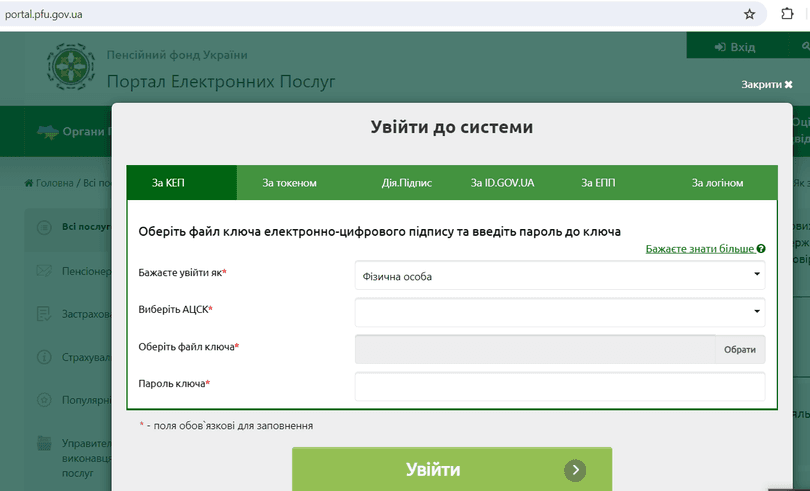Click the Pension Fund emblem logo
810x491 pixels.
[71, 67]
